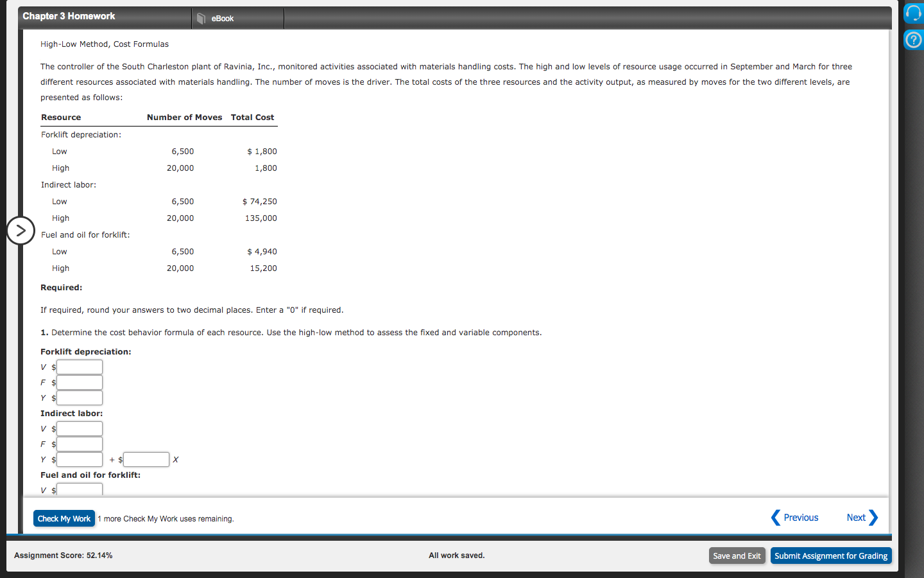This screenshot has width=924, height=578.
Task: Click the forklift depreciation V input field
Action: click(x=79, y=367)
